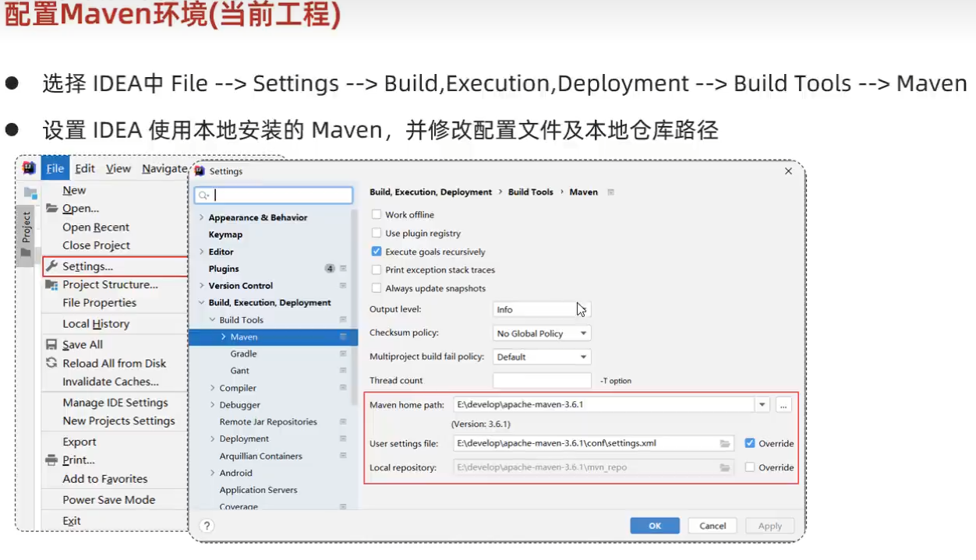Select Application Servers item

(258, 490)
